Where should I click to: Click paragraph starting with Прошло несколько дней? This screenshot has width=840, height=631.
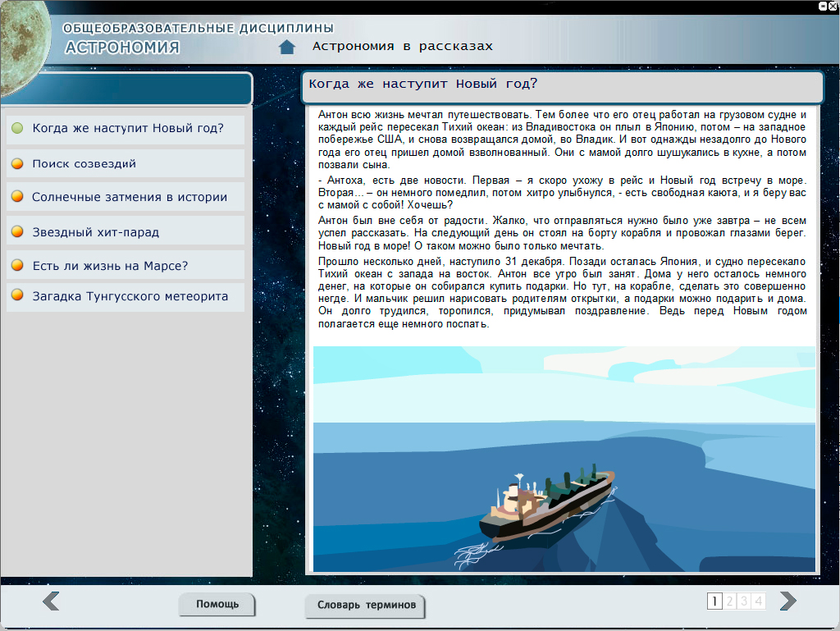point(562,292)
